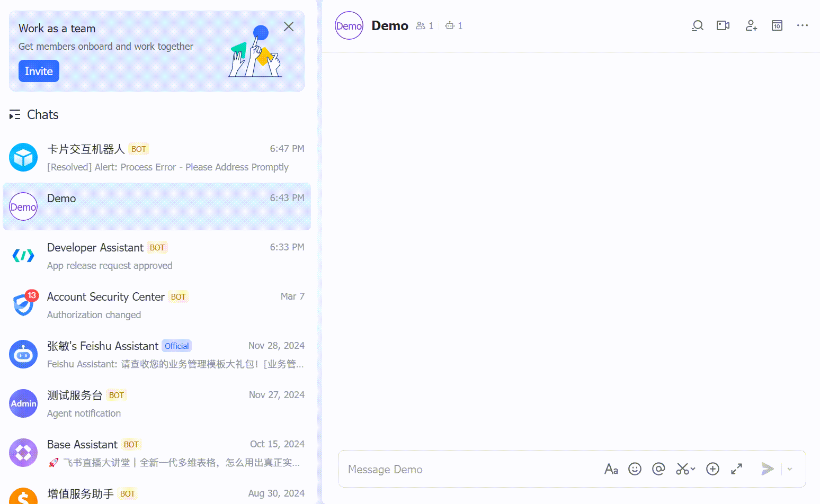Send the message with the arrow button
Viewport: 820px width, 504px height.
[768, 469]
